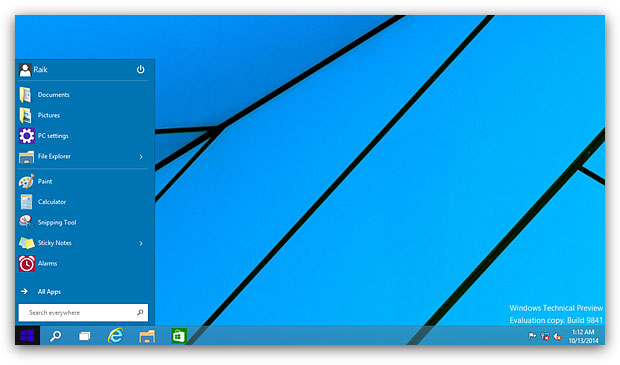Image resolution: width=620 pixels, height=365 pixels.
Task: Open PC settings gear icon
Action: click(x=26, y=136)
